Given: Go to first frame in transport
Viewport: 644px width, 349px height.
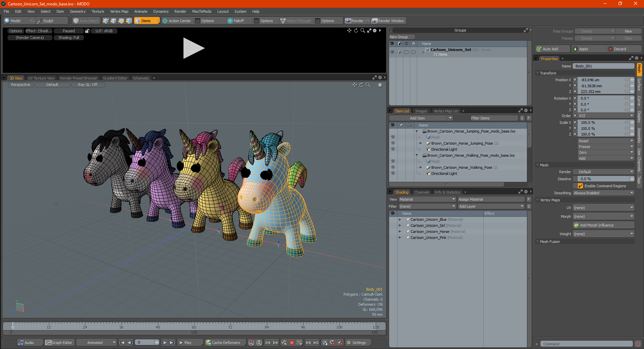Looking at the screenshot, I should click(x=122, y=343).
